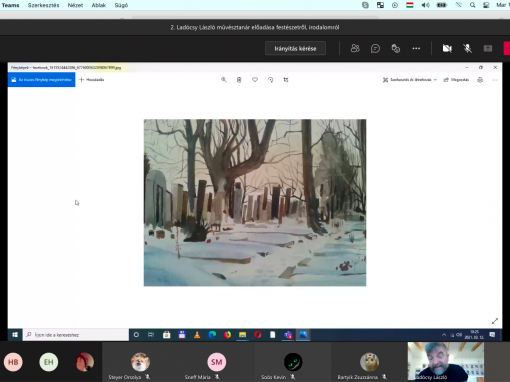
Task: Open the Windows notification center icon
Action: [x=492, y=335]
